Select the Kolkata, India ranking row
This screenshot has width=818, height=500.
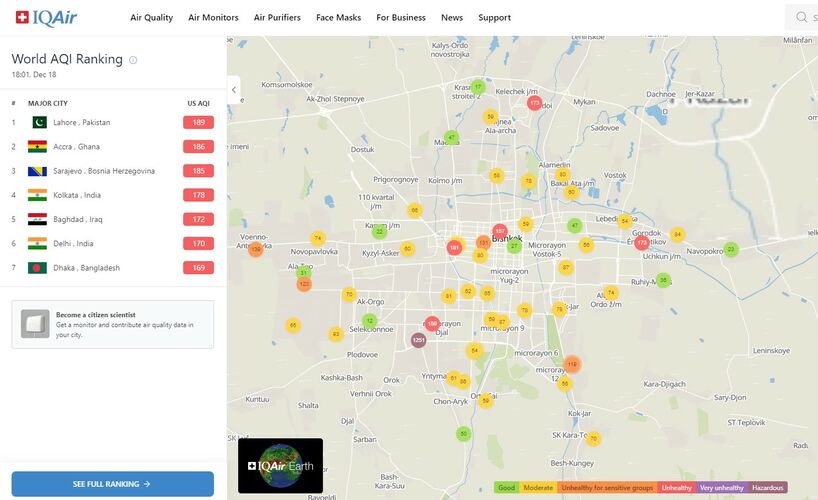pyautogui.click(x=112, y=195)
